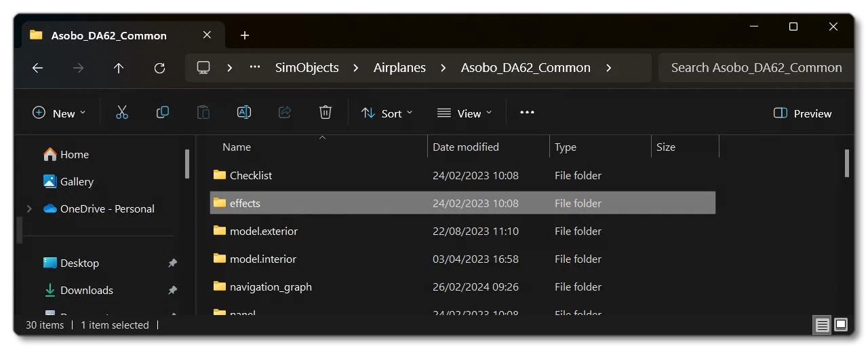Click the Search Asobo_DA62_Common box

pos(756,68)
